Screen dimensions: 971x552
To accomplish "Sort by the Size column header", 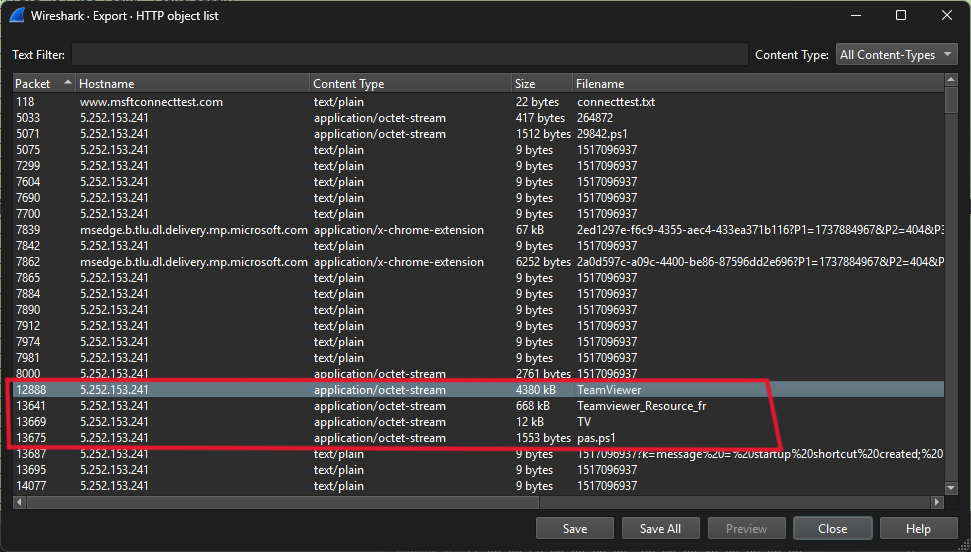I will (x=538, y=84).
